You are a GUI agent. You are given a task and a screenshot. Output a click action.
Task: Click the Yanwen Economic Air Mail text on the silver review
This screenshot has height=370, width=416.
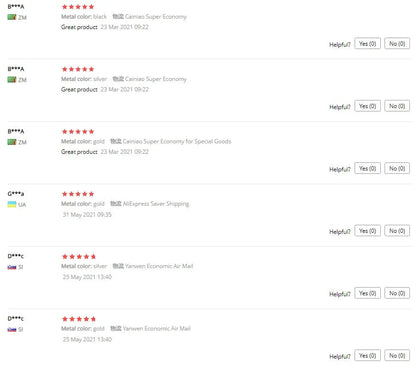pos(159,266)
